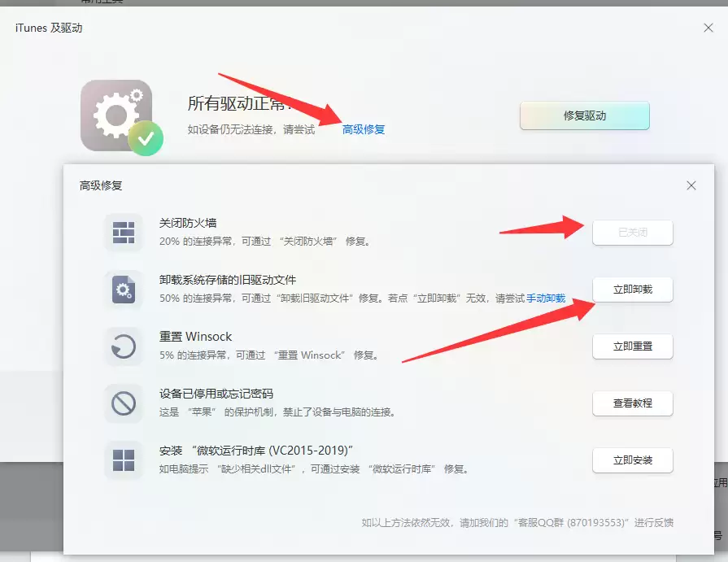Click 立即安装 for VC runtime
This screenshot has height=562, width=728.
[632, 460]
